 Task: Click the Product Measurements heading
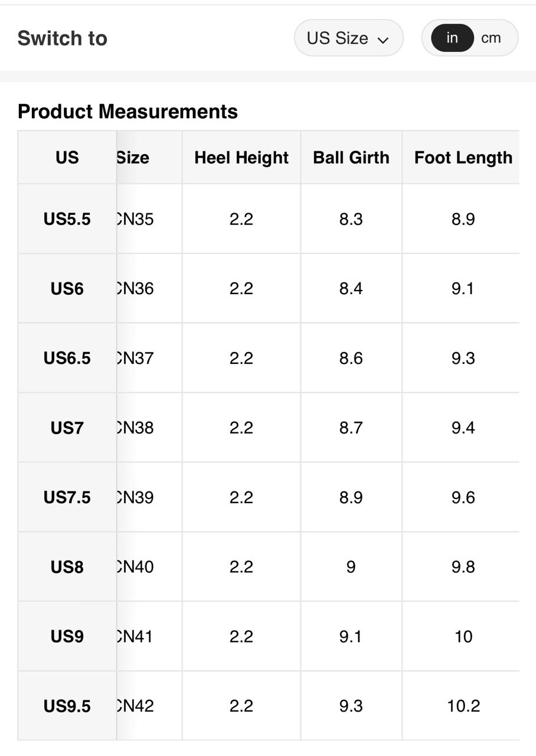128,112
